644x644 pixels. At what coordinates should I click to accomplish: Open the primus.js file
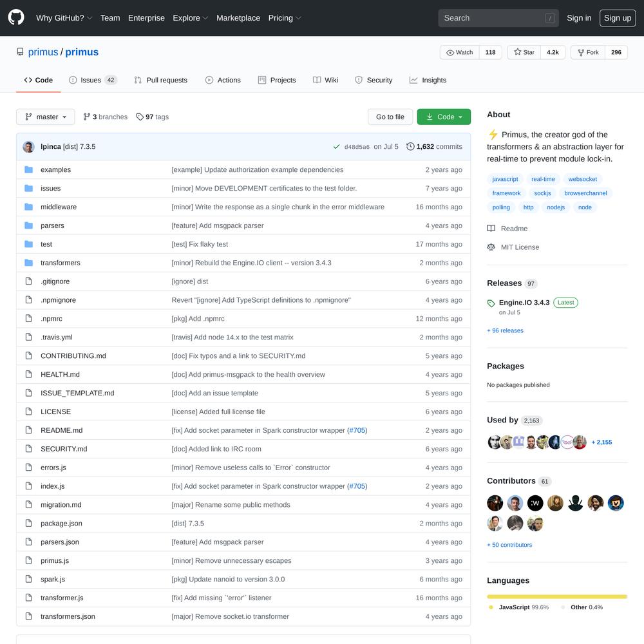click(55, 560)
